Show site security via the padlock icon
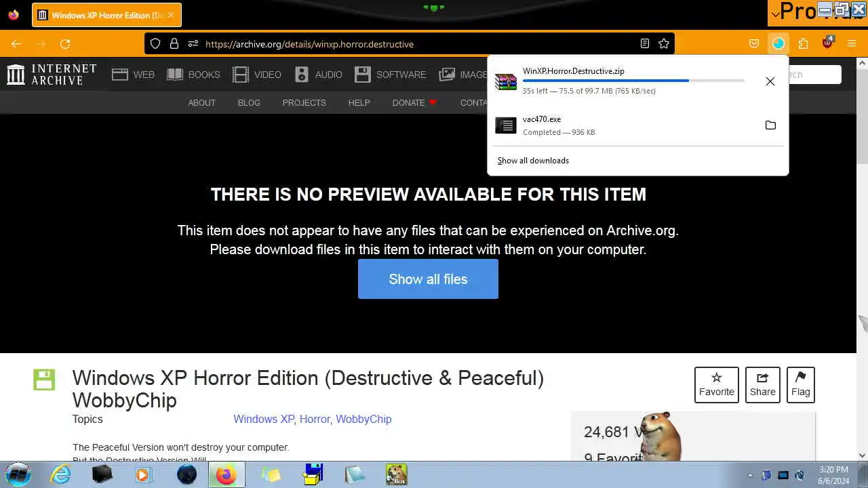Image resolution: width=868 pixels, height=488 pixels. (174, 44)
